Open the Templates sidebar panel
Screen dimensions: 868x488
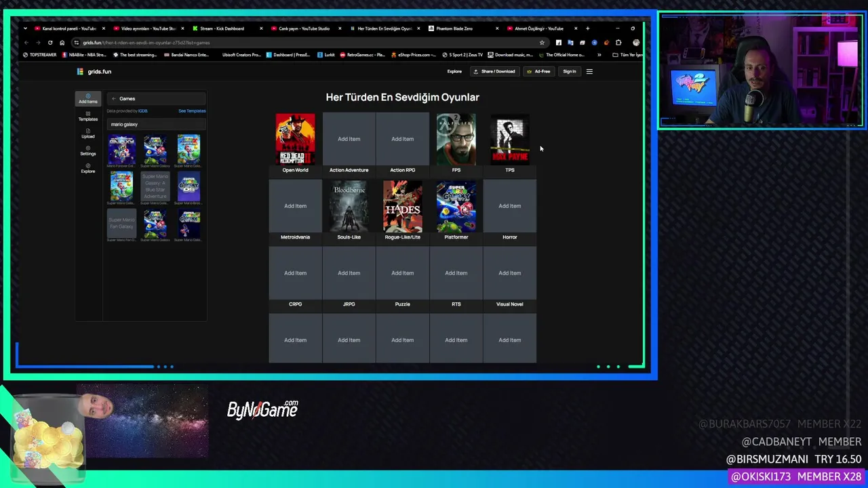coord(87,116)
